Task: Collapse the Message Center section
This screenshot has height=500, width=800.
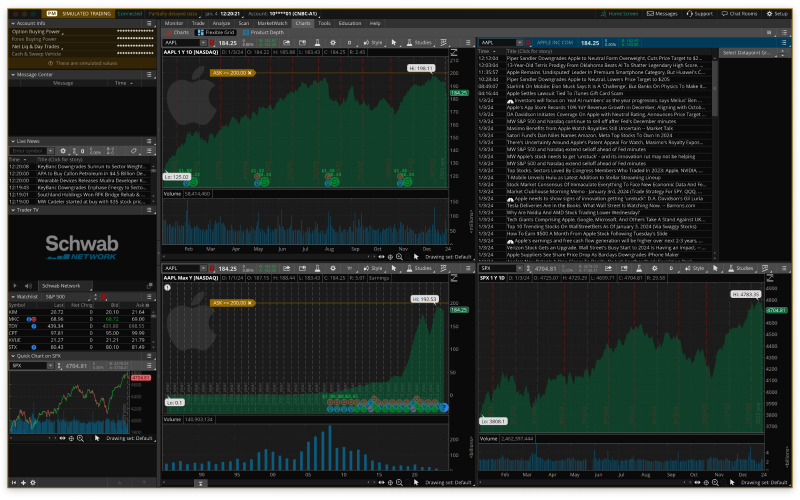Action: (13, 74)
